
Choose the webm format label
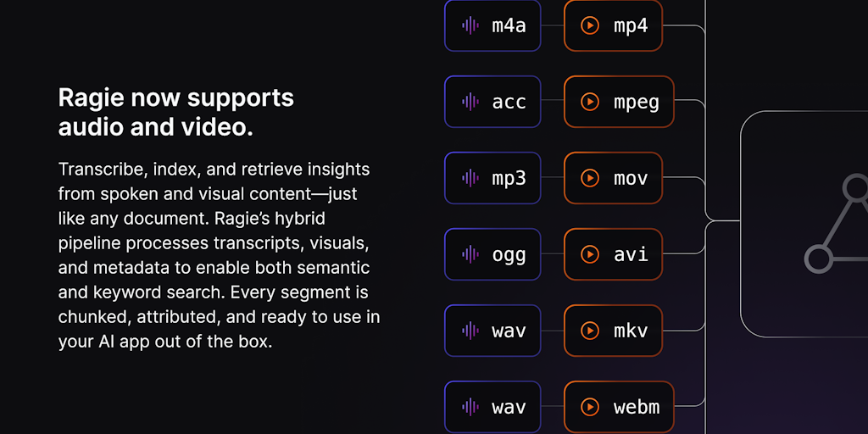click(x=637, y=407)
